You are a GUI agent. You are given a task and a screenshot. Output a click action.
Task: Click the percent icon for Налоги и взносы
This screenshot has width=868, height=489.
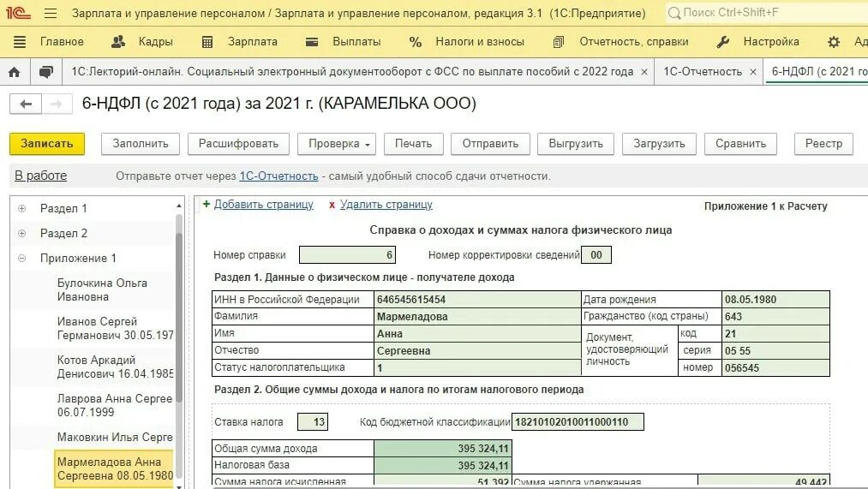click(416, 42)
